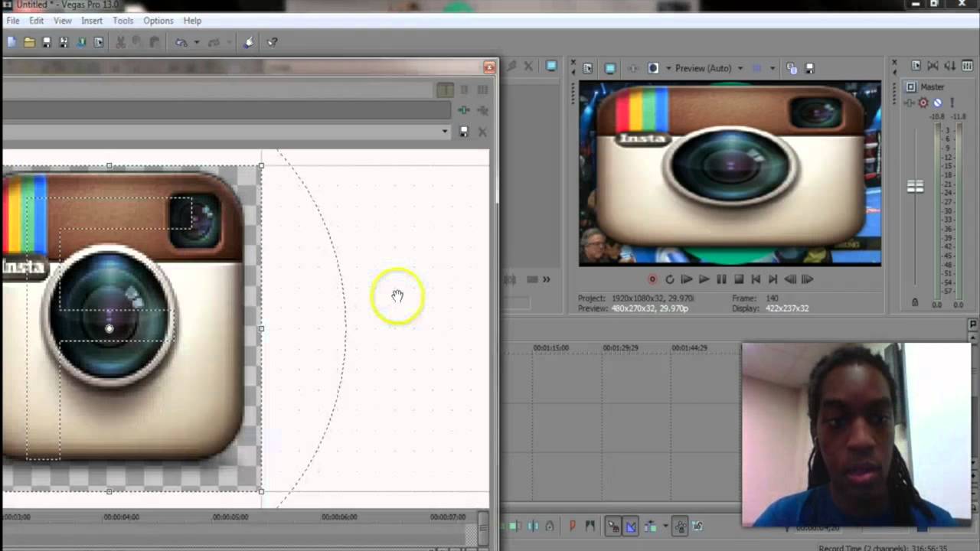Click the Video Output FX icon in preview
The image size is (980, 551).
tap(632, 68)
